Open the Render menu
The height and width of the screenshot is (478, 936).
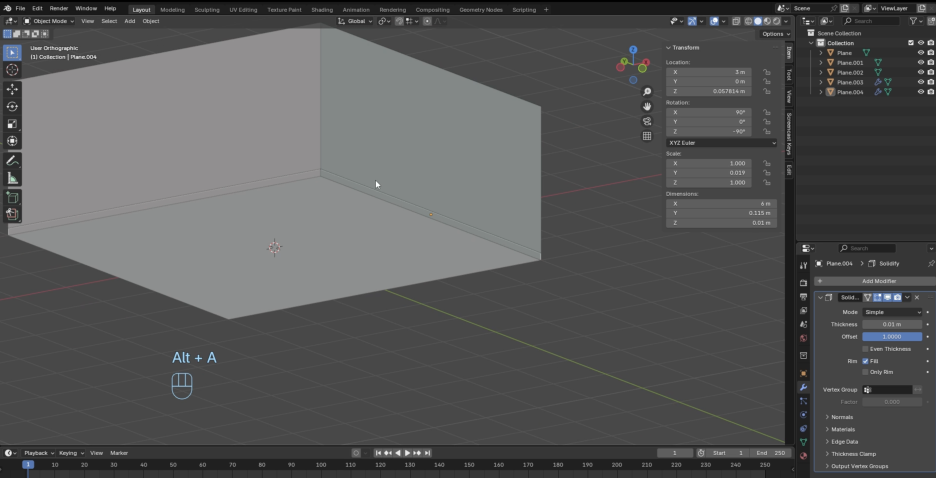point(58,9)
